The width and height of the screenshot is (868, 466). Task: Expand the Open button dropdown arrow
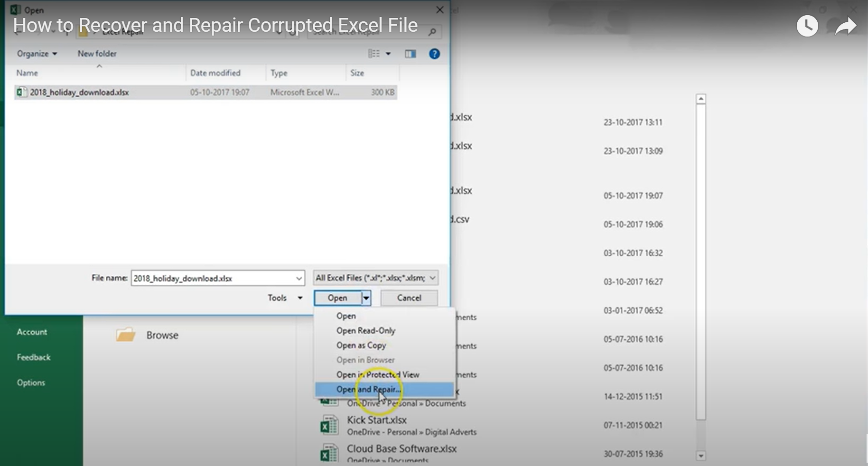click(366, 298)
